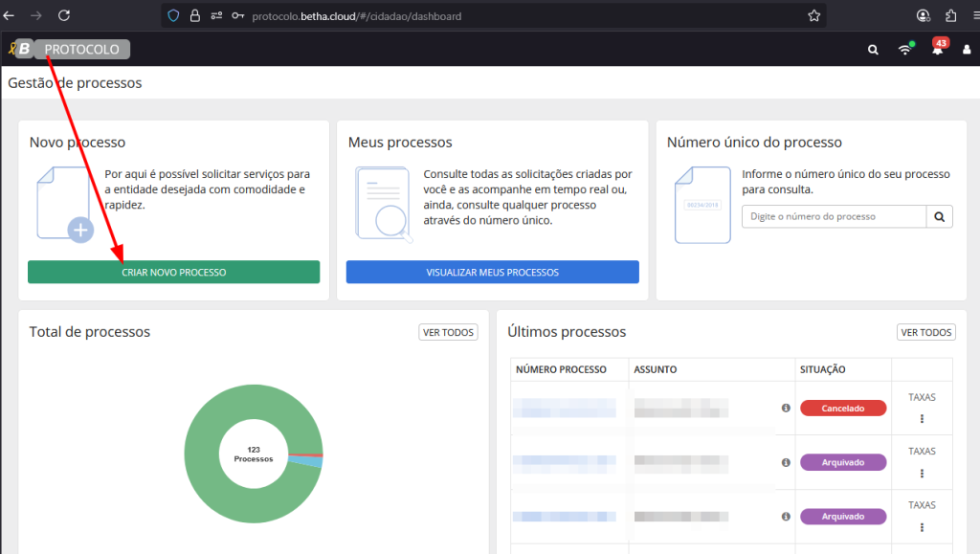This screenshot has height=554, width=980.
Task: Click VER TODOS in Total de processos
Action: pyautogui.click(x=448, y=332)
